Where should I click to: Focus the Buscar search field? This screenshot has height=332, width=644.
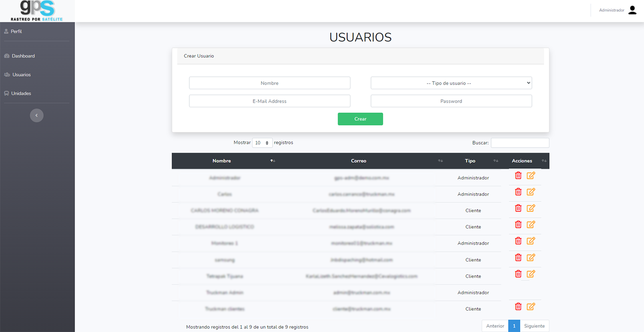pos(519,143)
